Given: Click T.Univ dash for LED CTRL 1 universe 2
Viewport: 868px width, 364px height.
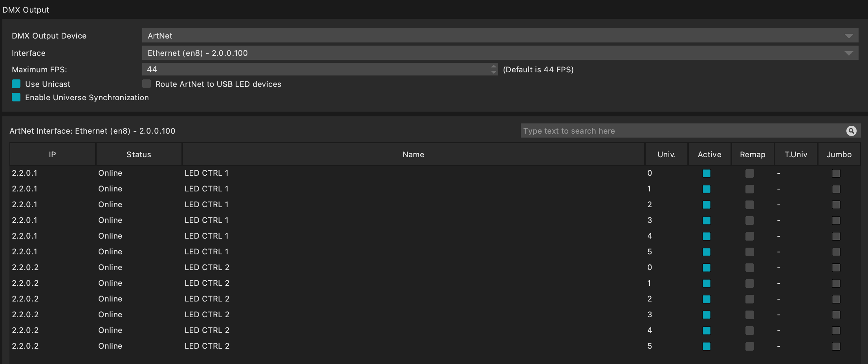Looking at the screenshot, I should pos(778,205).
